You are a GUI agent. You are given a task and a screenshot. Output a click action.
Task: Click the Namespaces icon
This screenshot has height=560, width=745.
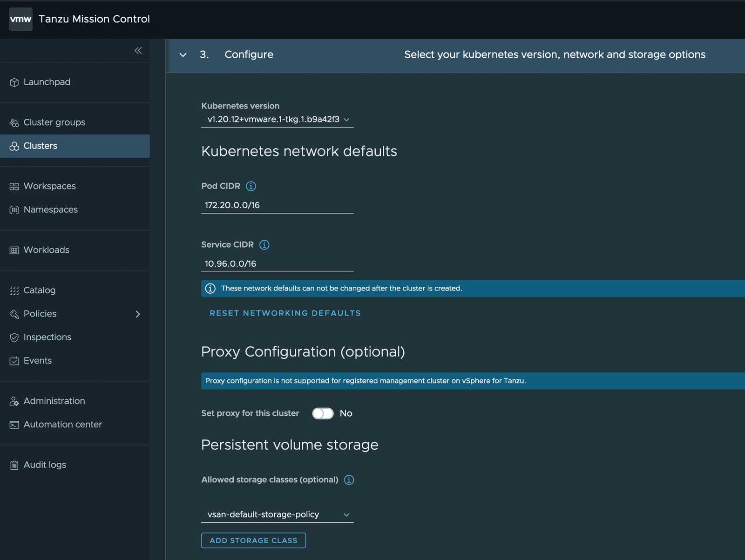(14, 209)
